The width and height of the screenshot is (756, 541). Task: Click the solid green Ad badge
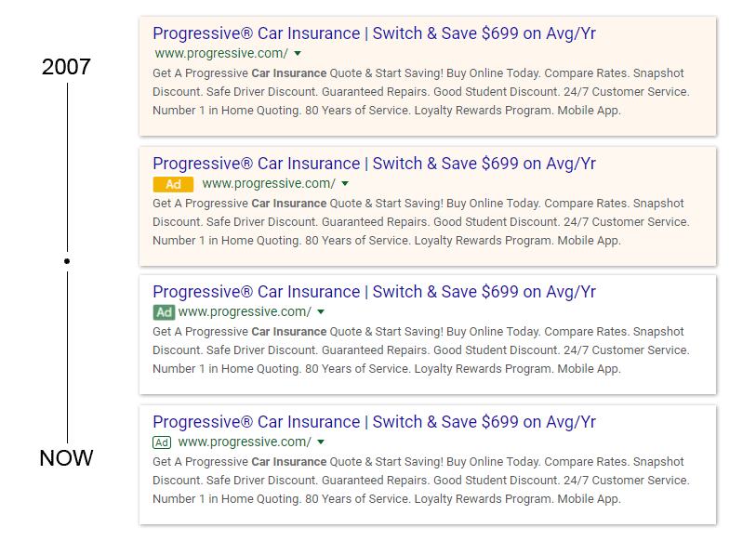(164, 312)
